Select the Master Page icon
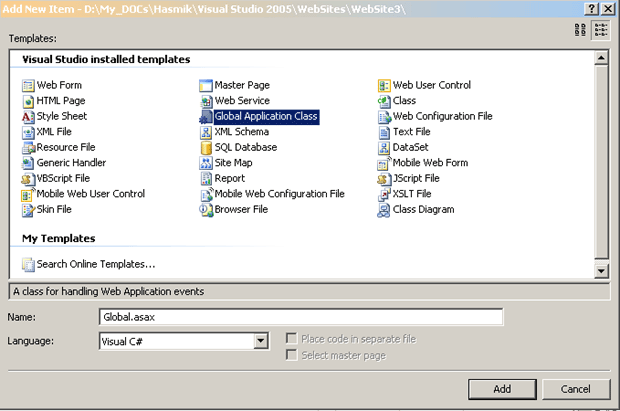The image size is (620, 411). pyautogui.click(x=206, y=85)
